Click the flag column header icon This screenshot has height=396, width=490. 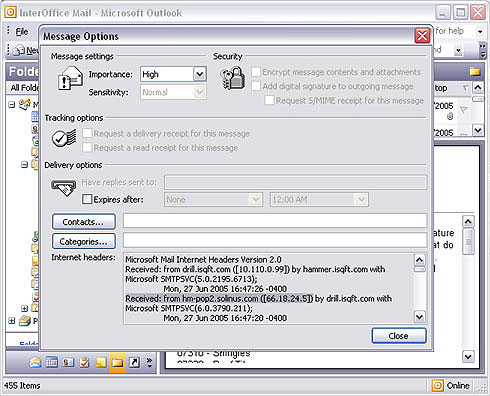[466, 88]
